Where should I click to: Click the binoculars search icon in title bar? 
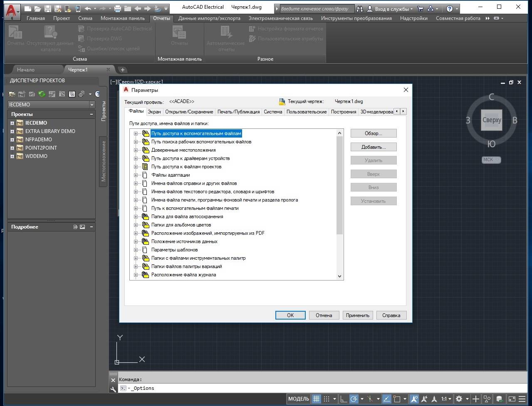click(x=360, y=8)
